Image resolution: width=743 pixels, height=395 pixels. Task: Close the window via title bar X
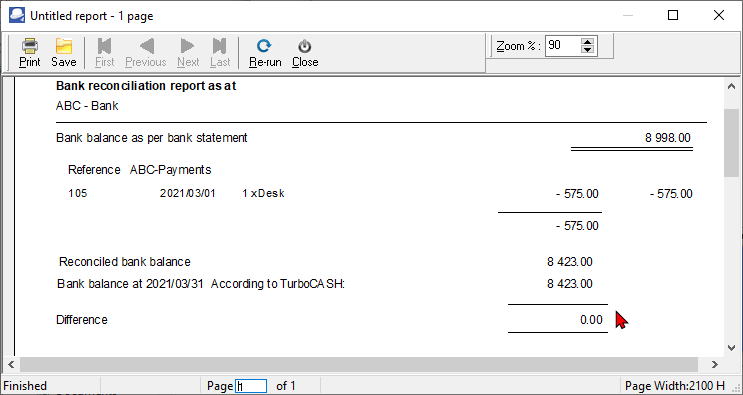point(719,16)
